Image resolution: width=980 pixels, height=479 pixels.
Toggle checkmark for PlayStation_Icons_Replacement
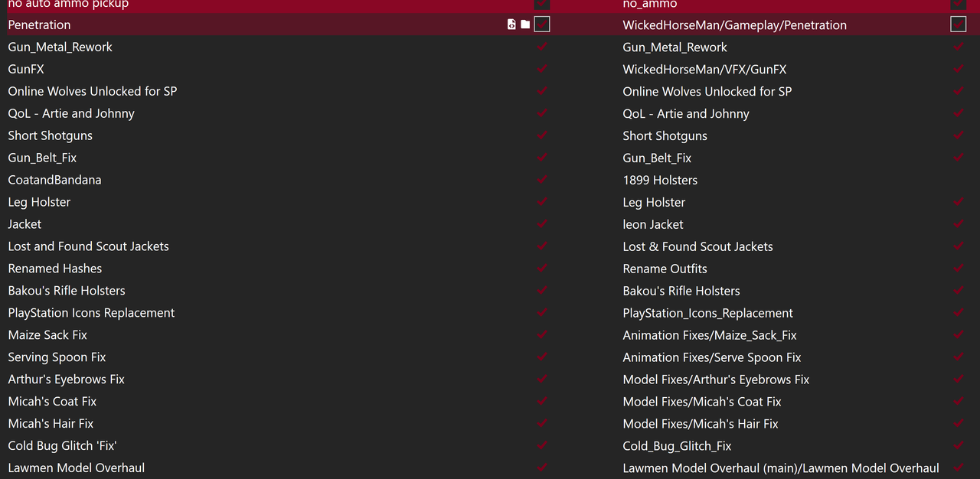click(x=958, y=313)
